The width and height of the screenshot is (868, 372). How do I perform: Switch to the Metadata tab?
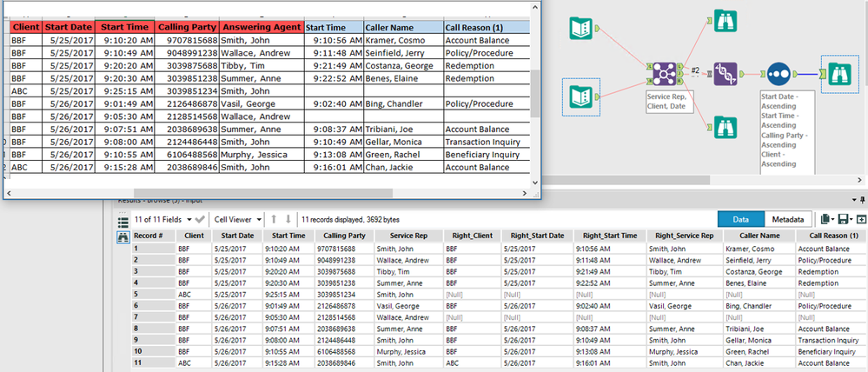(x=788, y=219)
